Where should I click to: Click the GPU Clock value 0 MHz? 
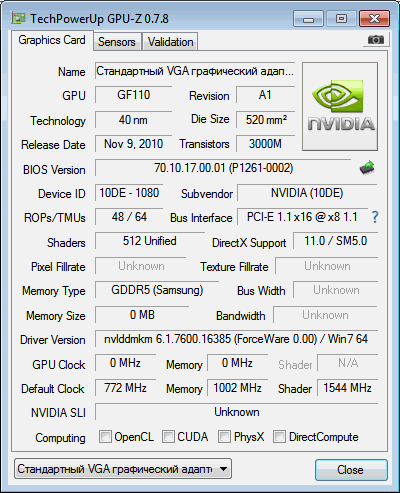tap(125, 363)
